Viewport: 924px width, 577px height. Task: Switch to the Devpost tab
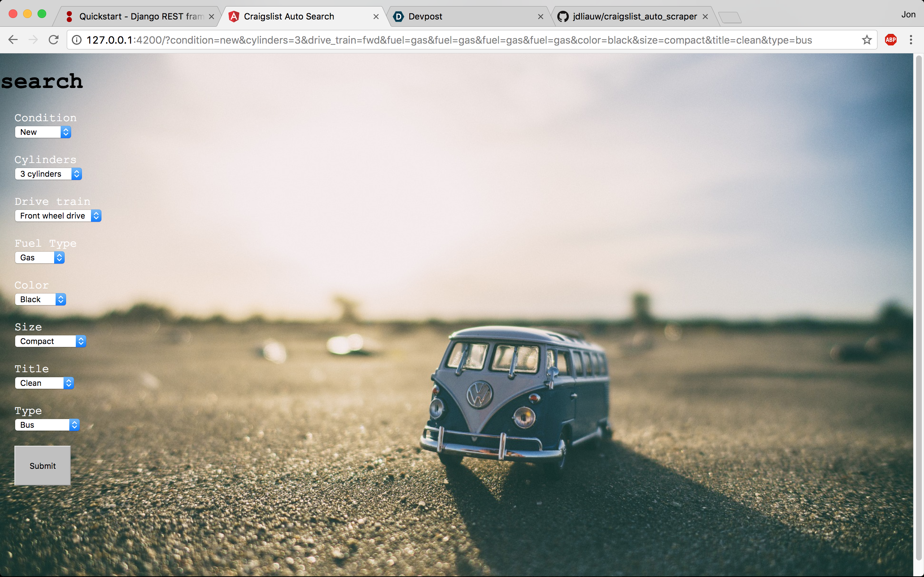click(x=458, y=17)
